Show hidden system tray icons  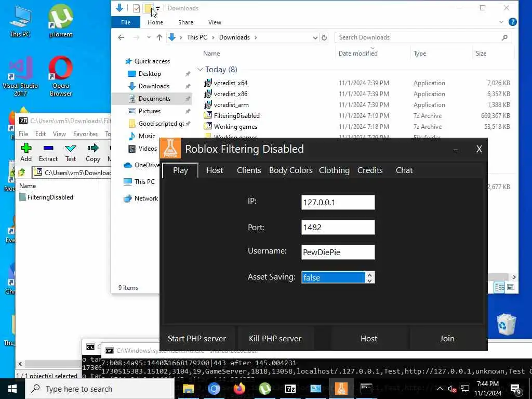[x=440, y=389]
